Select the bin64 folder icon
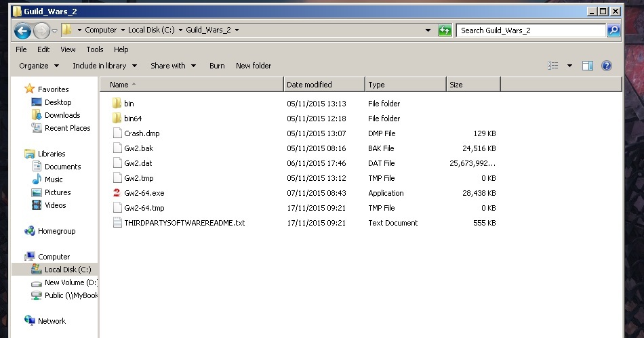 tap(117, 118)
